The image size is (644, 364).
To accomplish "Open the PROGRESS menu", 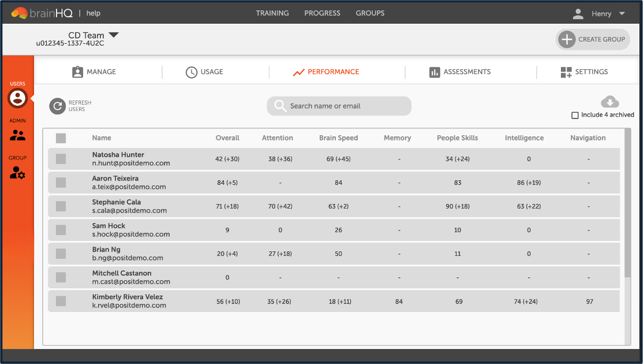I will 322,13.
